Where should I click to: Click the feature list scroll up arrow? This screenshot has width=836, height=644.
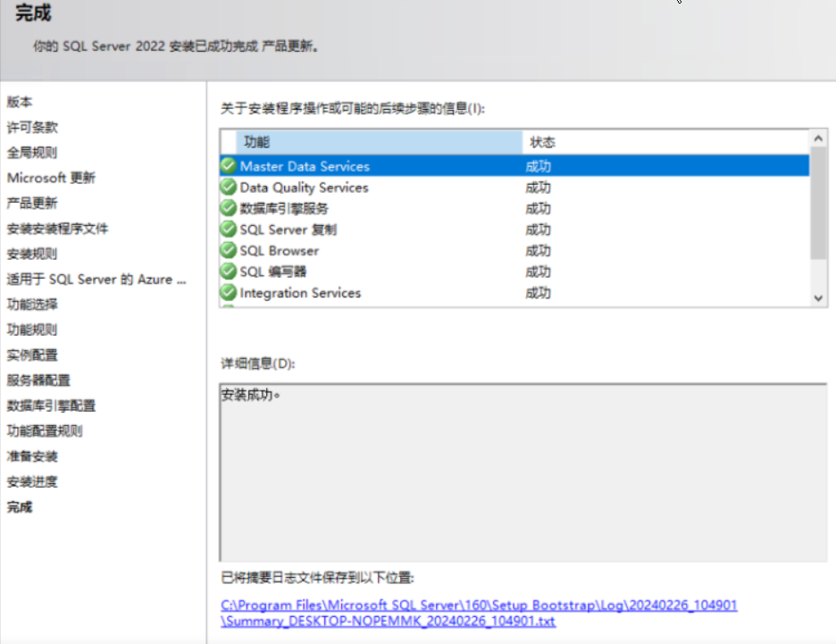coord(818,138)
